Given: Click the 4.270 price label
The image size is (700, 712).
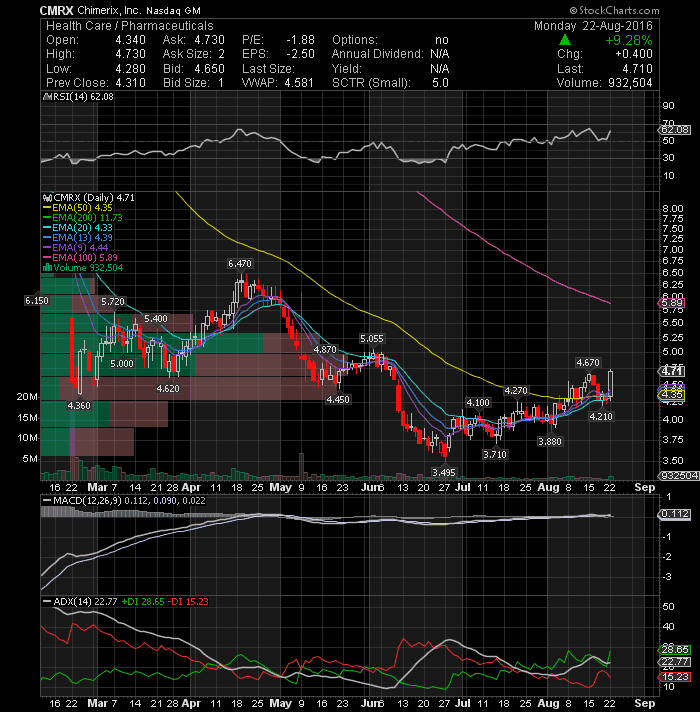Looking at the screenshot, I should [x=516, y=391].
